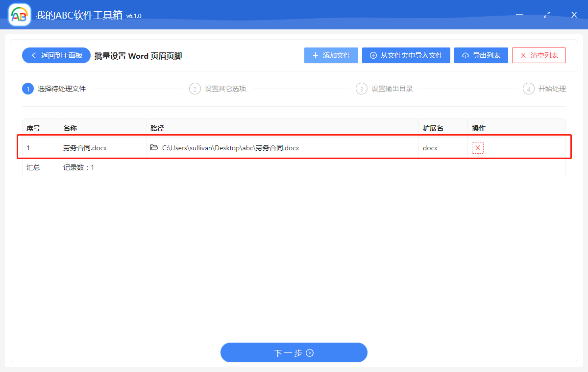Click the X icon on the 清空列表 button

click(x=522, y=55)
